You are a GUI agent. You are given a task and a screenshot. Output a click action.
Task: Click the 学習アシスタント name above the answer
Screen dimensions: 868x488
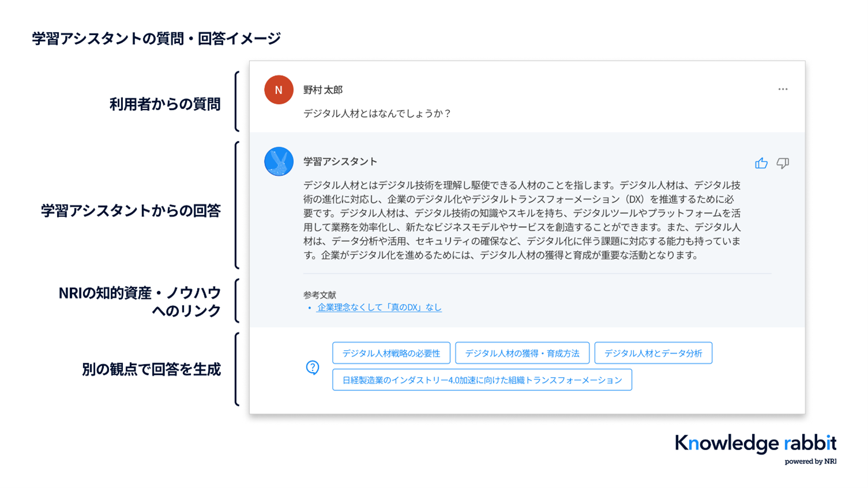click(340, 162)
